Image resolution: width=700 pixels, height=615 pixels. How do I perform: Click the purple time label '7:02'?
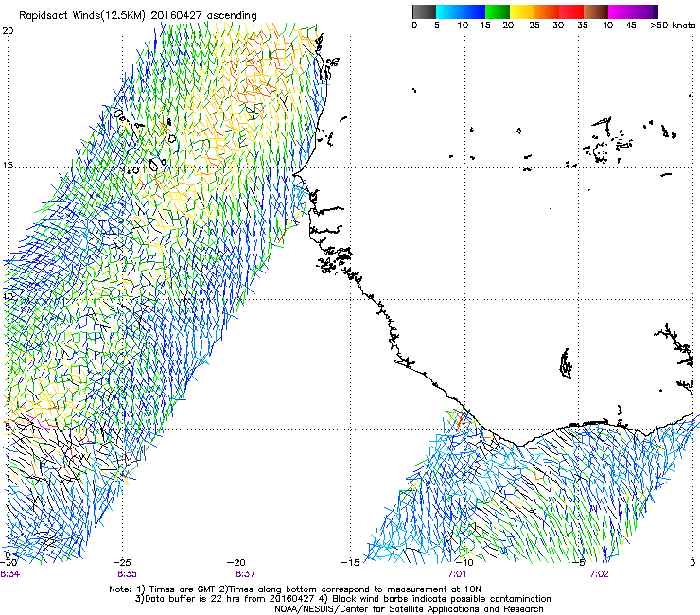tap(599, 574)
